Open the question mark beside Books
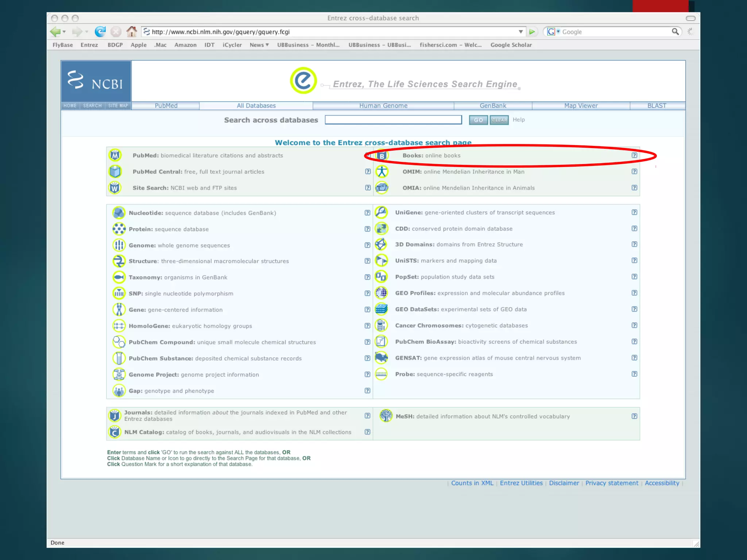This screenshot has height=560, width=747. point(634,155)
